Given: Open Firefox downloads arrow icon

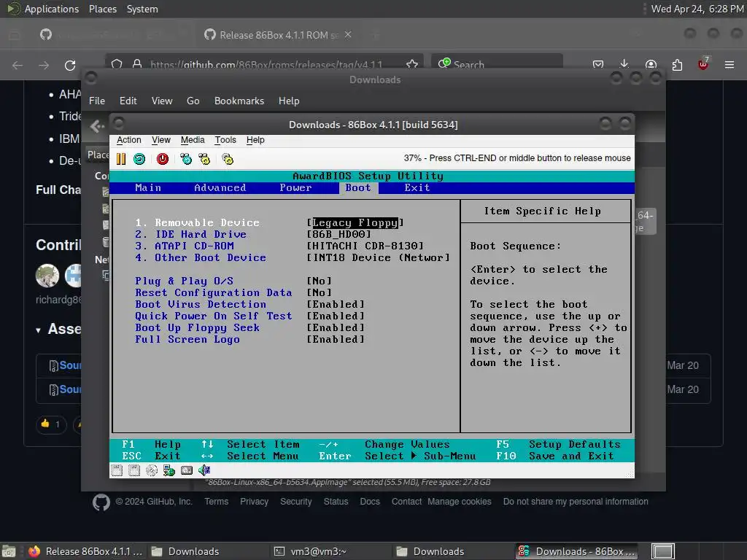Looking at the screenshot, I should tap(624, 64).
